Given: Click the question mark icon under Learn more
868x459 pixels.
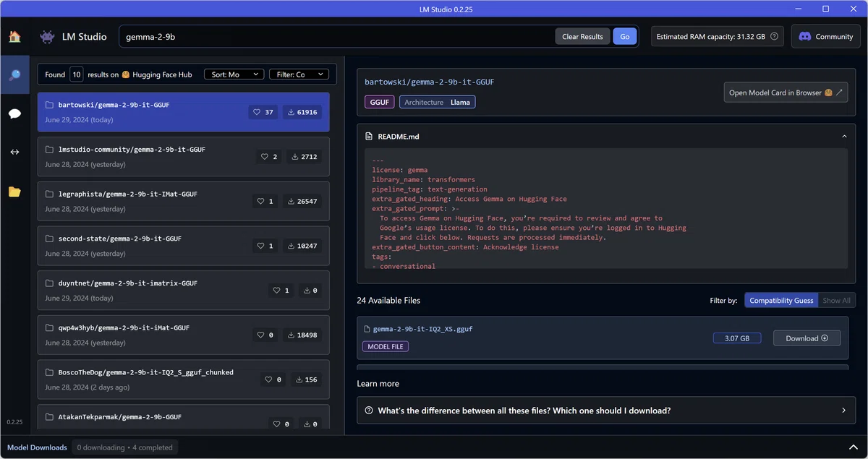Looking at the screenshot, I should pyautogui.click(x=369, y=411).
